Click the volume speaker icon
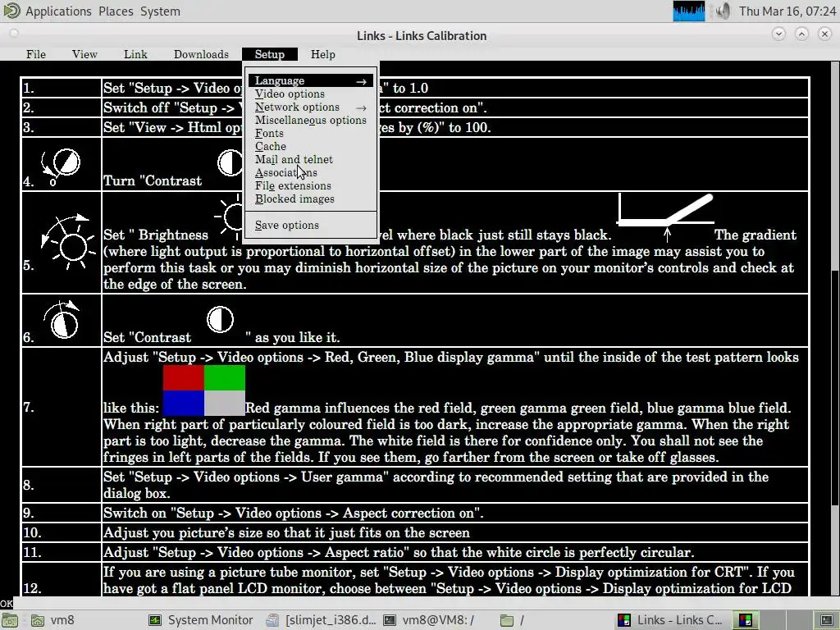Viewport: 840px width, 630px height. [x=723, y=11]
